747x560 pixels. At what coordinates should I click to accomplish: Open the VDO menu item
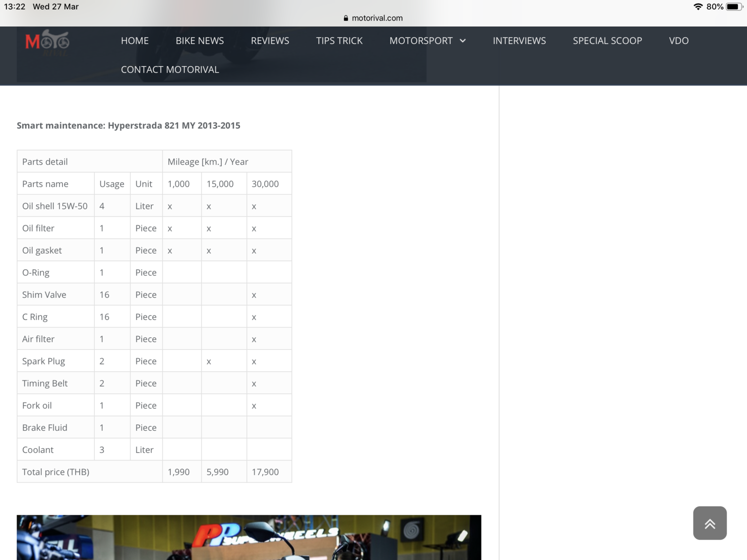coord(679,41)
